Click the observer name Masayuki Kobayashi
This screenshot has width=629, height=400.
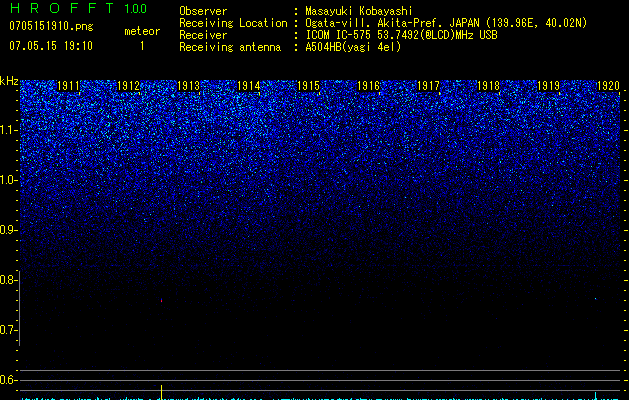tap(359, 11)
